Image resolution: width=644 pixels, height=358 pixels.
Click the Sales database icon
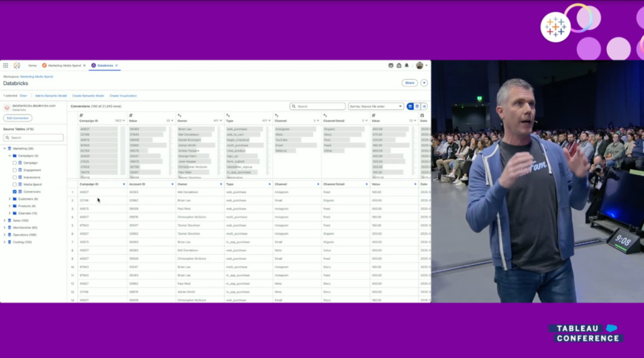[9, 220]
